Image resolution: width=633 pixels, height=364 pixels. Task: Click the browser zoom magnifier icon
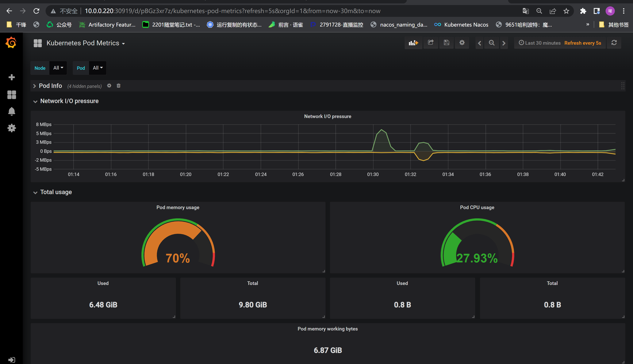click(539, 11)
